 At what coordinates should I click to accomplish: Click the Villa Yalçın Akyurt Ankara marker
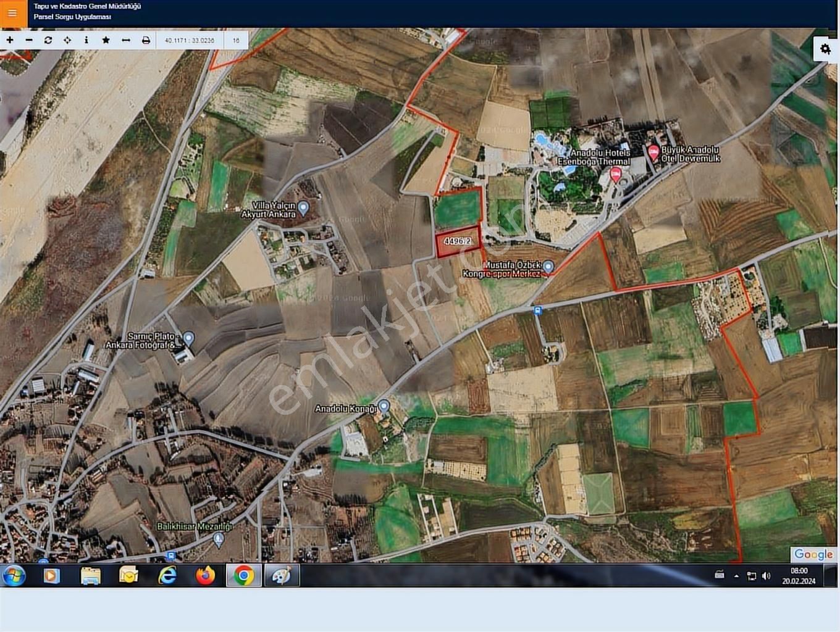(x=303, y=207)
